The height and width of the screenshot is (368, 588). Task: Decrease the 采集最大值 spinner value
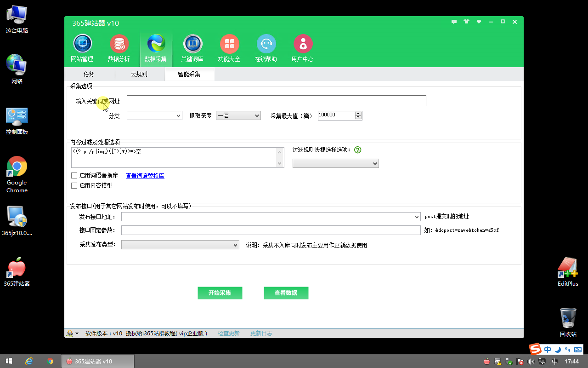pyautogui.click(x=358, y=117)
